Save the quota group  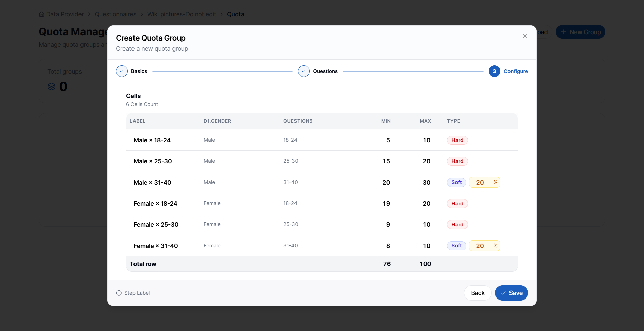point(512,293)
